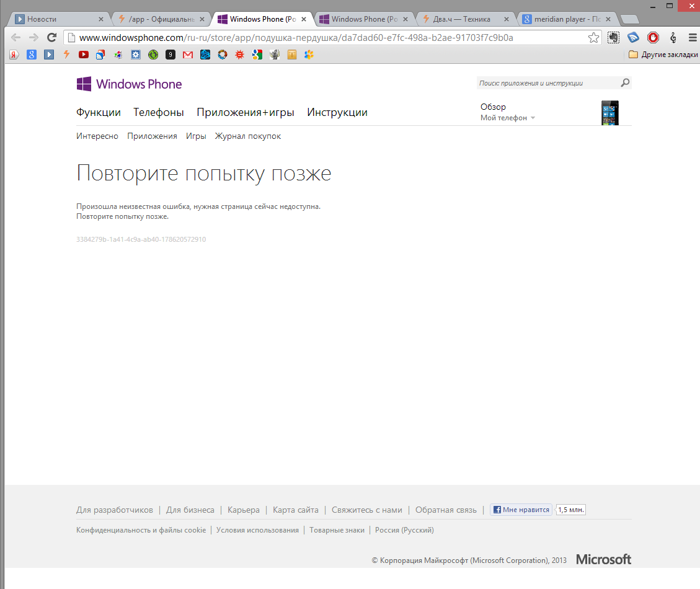The width and height of the screenshot is (700, 589).
Task: Switch to the Два.ч — Техника tab
Action: pyautogui.click(x=466, y=19)
